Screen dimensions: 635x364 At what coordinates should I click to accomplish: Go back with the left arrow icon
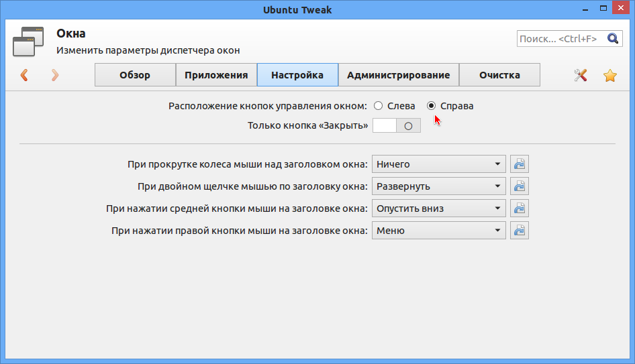point(24,75)
